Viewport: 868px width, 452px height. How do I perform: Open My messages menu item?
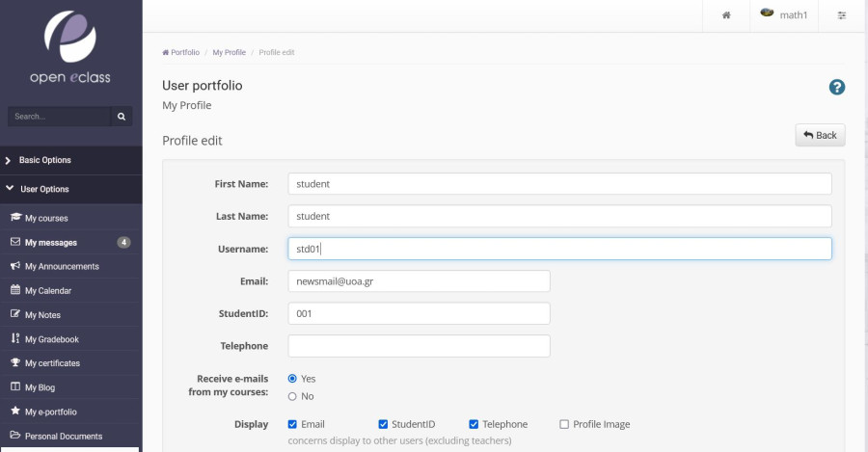[x=70, y=242]
